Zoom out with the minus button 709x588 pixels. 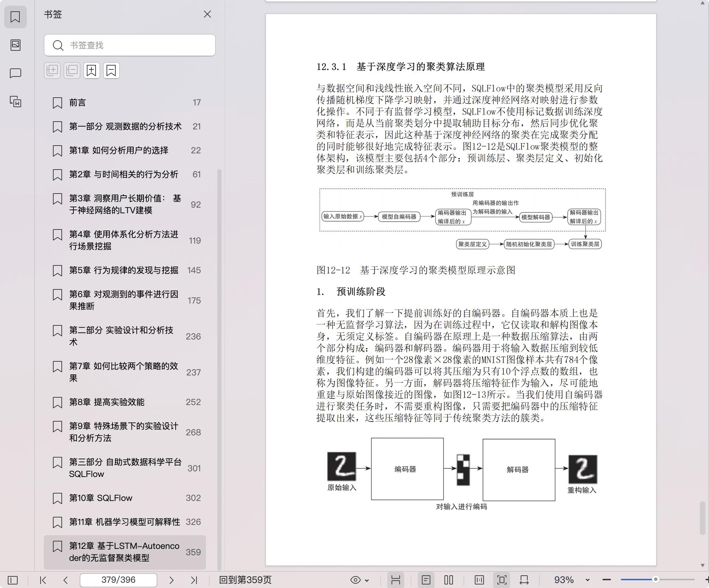(x=607, y=580)
